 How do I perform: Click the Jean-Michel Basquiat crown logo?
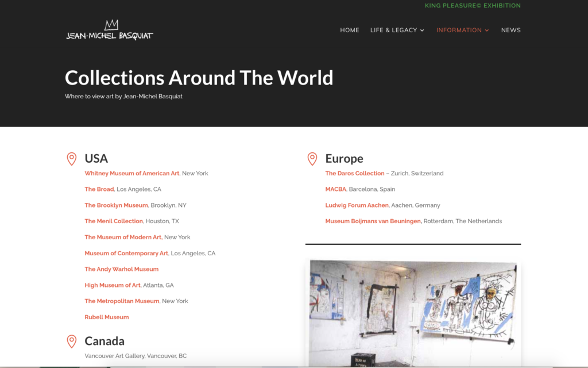pos(110,30)
